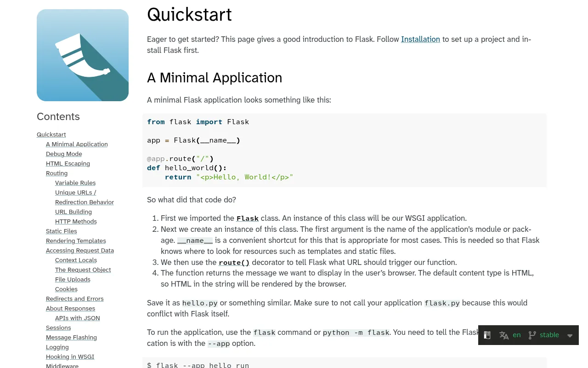Image resolution: width=588 pixels, height=368 pixels.
Task: Click 'app = Flask(__name__)' code line
Action: click(x=193, y=140)
